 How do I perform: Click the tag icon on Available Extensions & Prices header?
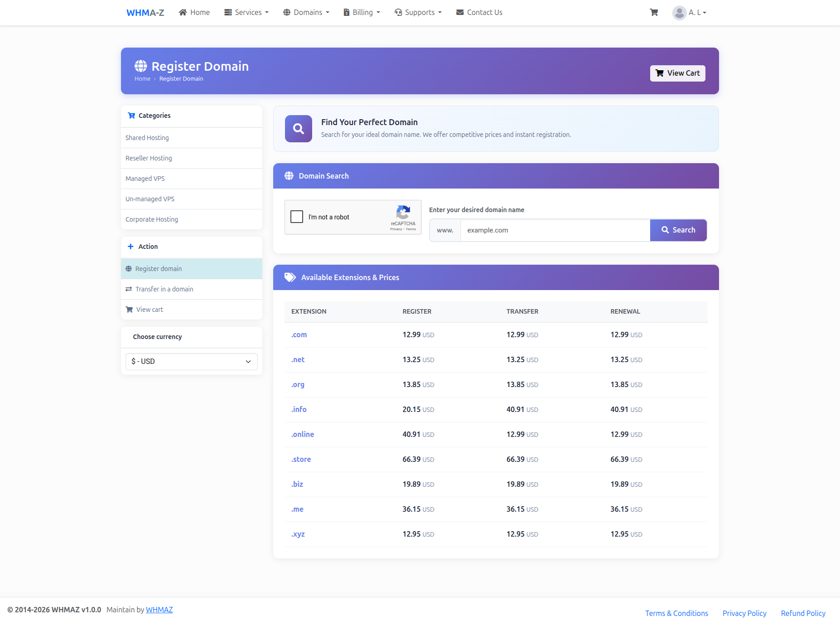tap(290, 277)
